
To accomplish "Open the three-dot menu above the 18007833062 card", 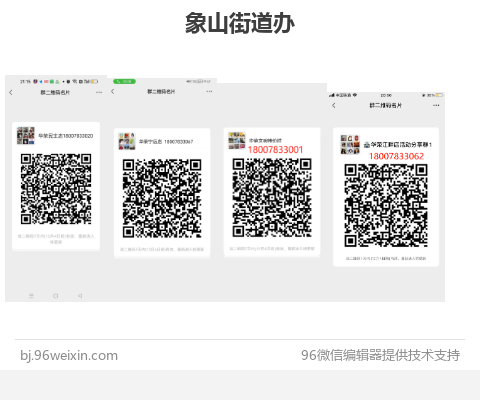I will click(436, 105).
